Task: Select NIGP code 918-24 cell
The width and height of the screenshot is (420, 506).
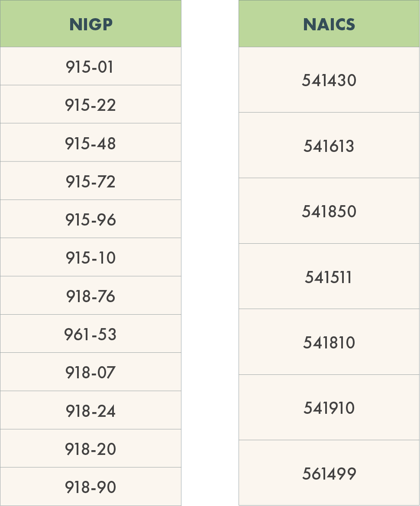Action: [91, 410]
